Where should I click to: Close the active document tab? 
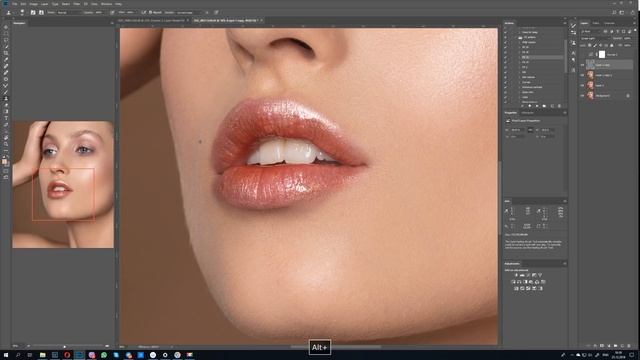click(261, 20)
